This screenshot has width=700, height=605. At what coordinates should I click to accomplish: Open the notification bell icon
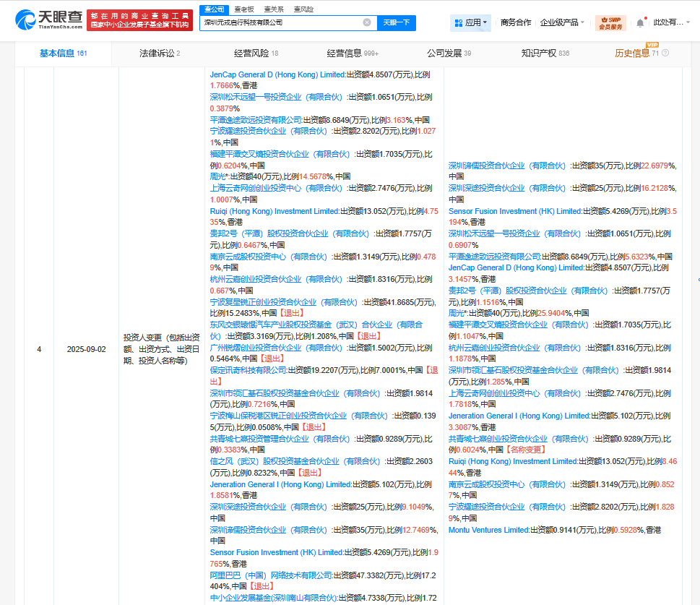639,22
